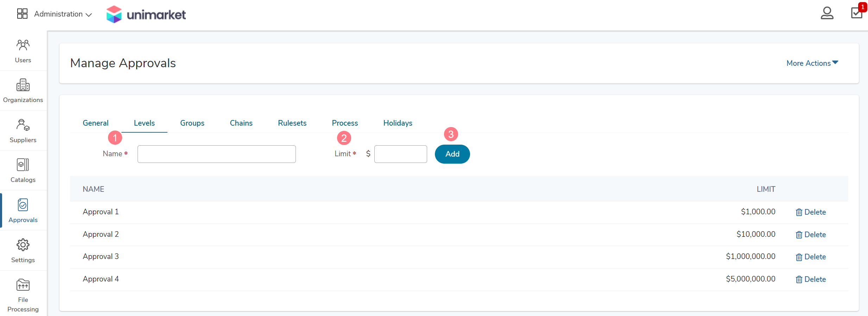Focus the Limit amount input field
This screenshot has width=868, height=316.
pos(401,154)
